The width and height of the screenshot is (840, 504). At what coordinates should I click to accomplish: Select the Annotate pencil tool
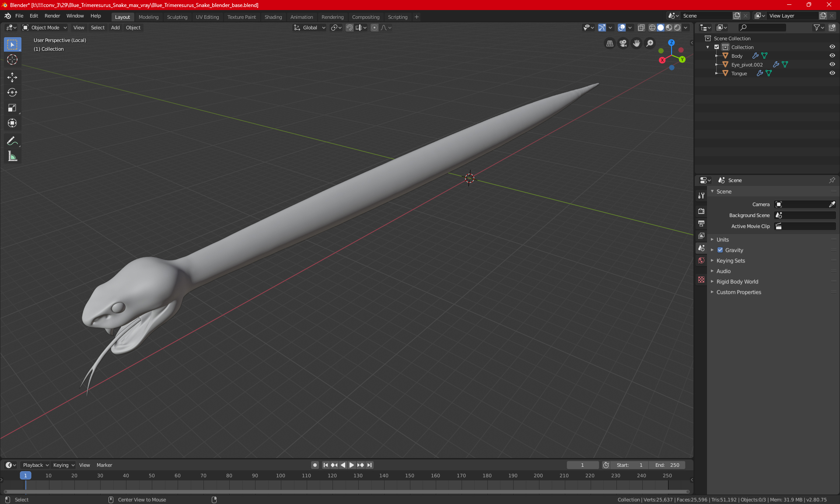point(12,141)
